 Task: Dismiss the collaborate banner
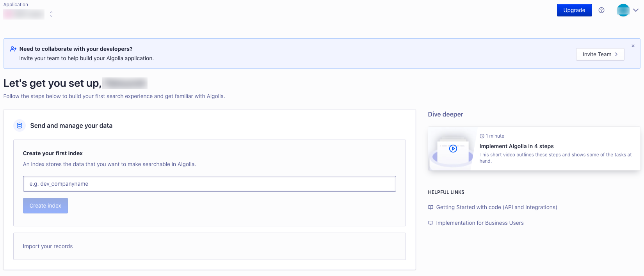click(633, 46)
